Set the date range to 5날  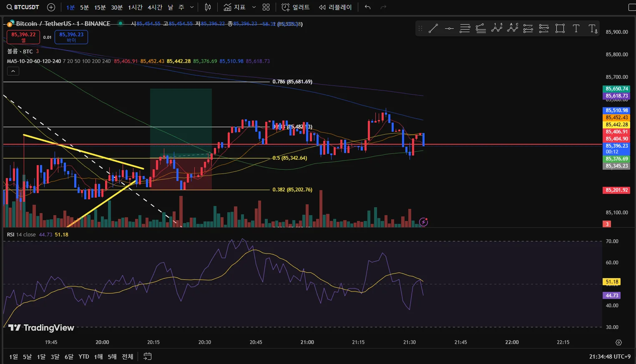pyautogui.click(x=27, y=356)
